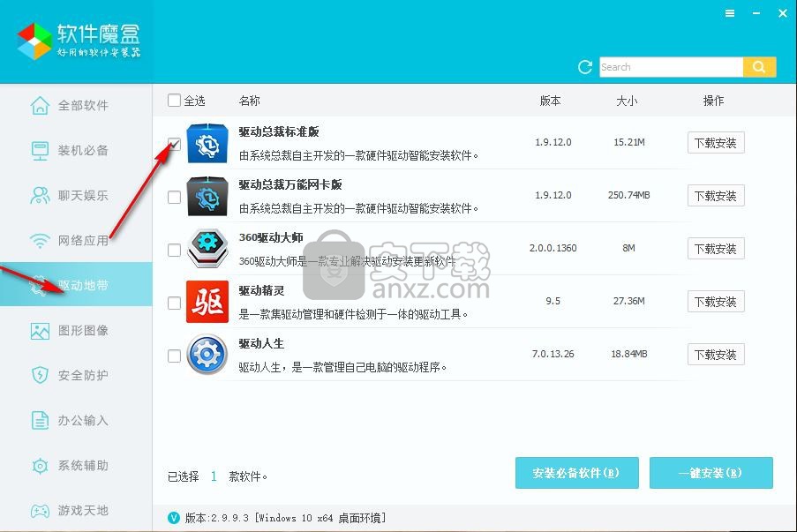The image size is (797, 532).
Task: Click inside the Search input field
Action: pos(671,67)
